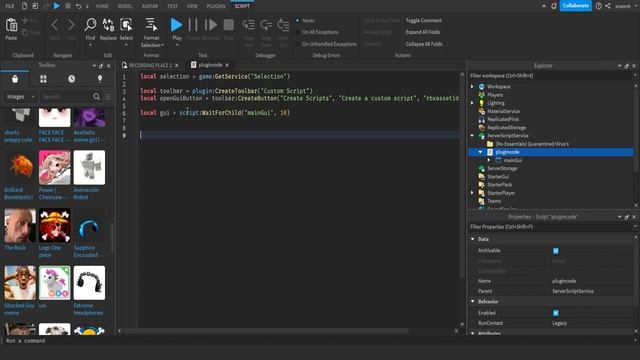Viewport: 640px width, 360px height.
Task: Click Collapse All Folds action
Action: [424, 44]
